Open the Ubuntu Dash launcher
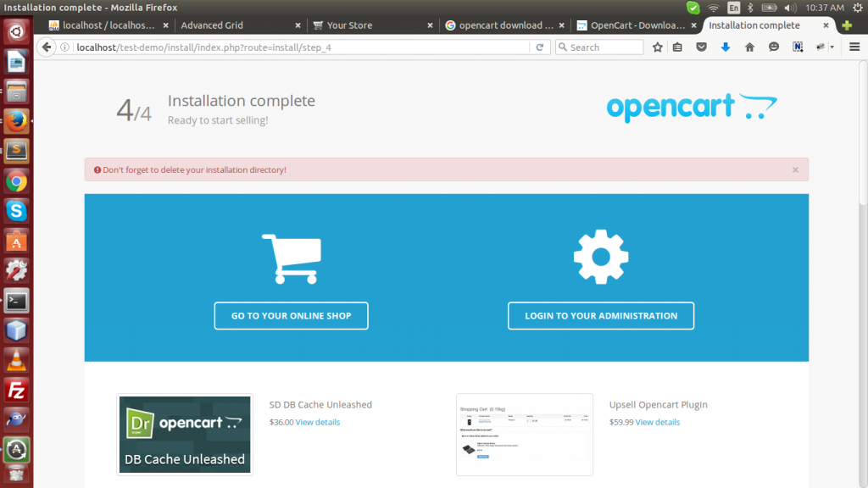 (16, 31)
